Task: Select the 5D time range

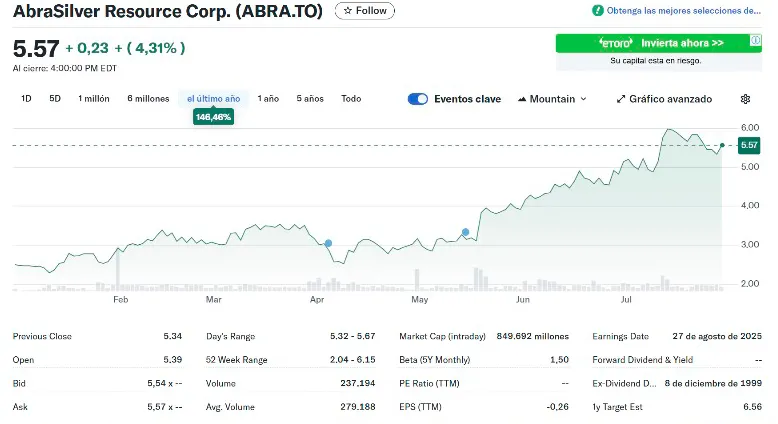Action: click(x=55, y=99)
